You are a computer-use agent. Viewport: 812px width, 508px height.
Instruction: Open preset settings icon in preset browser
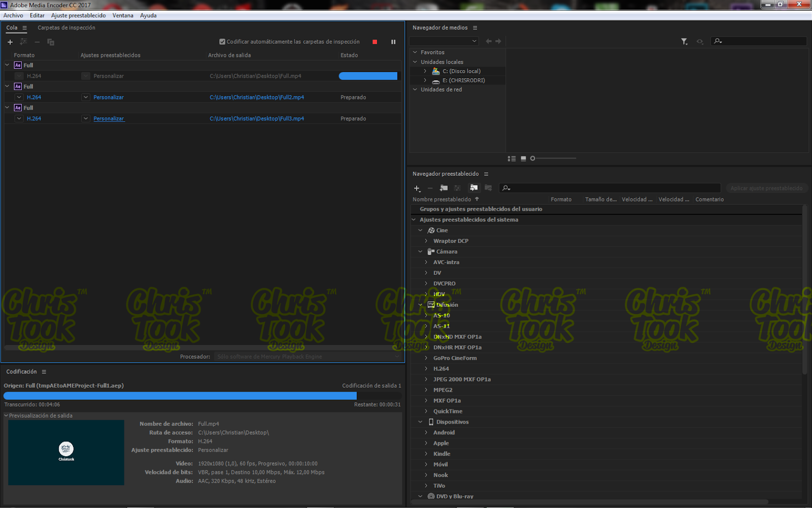tap(457, 188)
